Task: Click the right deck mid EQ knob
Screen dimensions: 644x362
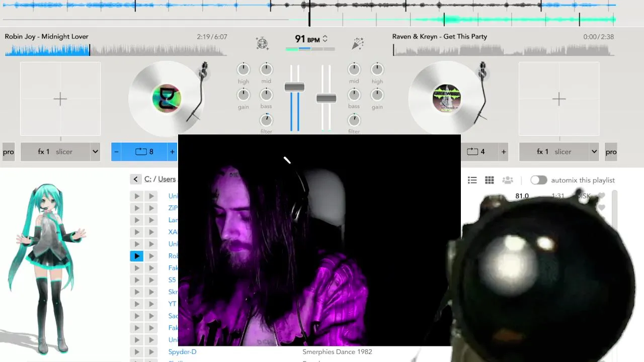Action: 354,69
